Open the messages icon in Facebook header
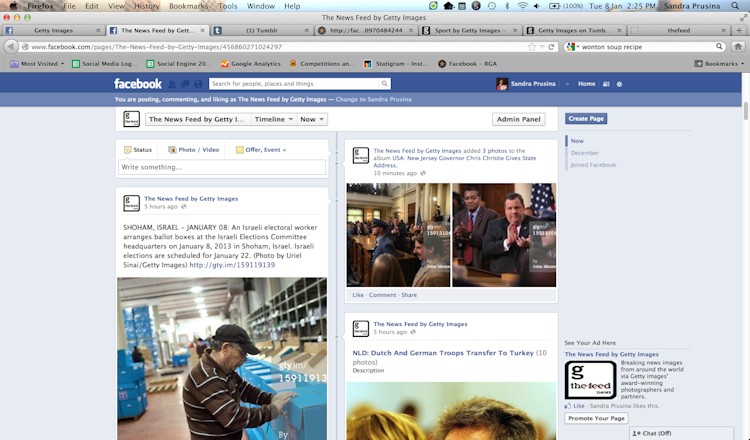This screenshot has width=750, height=440. 185,84
